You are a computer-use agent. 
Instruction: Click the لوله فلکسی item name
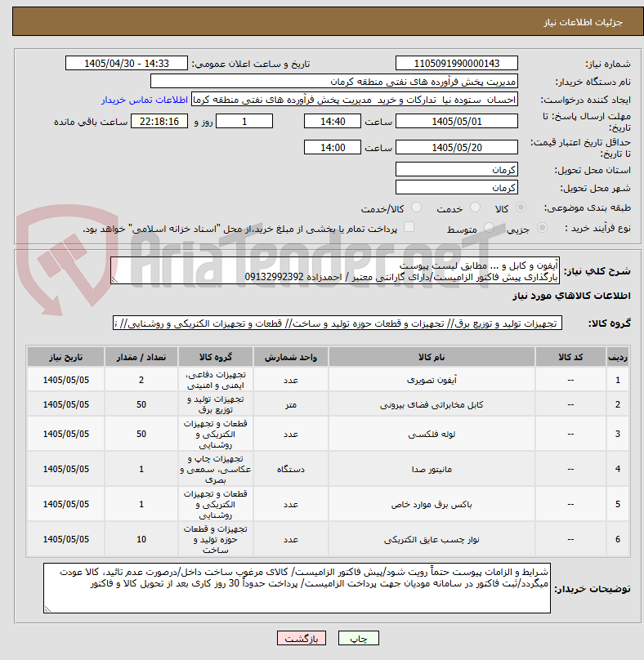pos(432,434)
